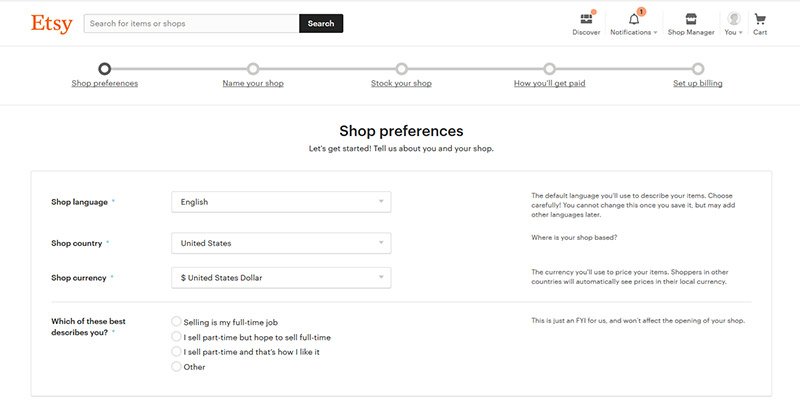Open the Discover icon in header
Viewport: 800px width, 406px height.
[586, 19]
